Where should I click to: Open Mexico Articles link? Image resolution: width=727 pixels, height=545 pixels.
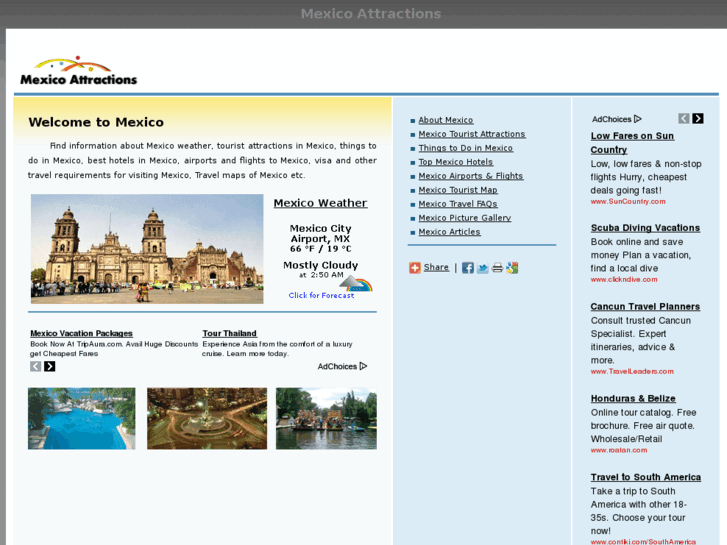(x=449, y=231)
